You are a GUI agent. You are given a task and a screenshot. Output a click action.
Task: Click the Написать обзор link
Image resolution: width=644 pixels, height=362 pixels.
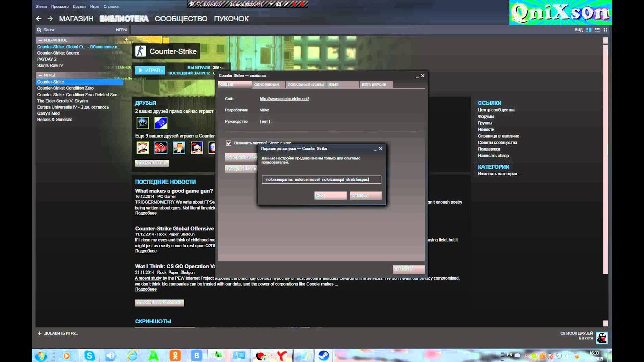tap(493, 155)
